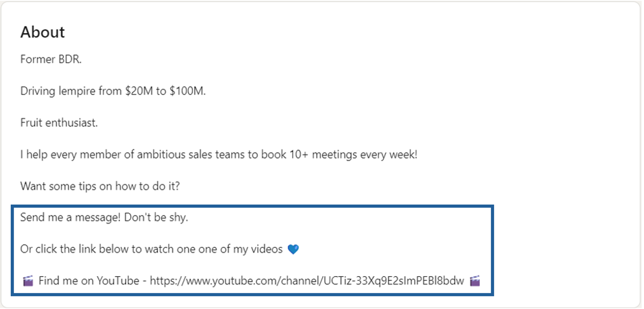Click the clapperboard emoji after the URL
644x309 pixels.
[475, 281]
